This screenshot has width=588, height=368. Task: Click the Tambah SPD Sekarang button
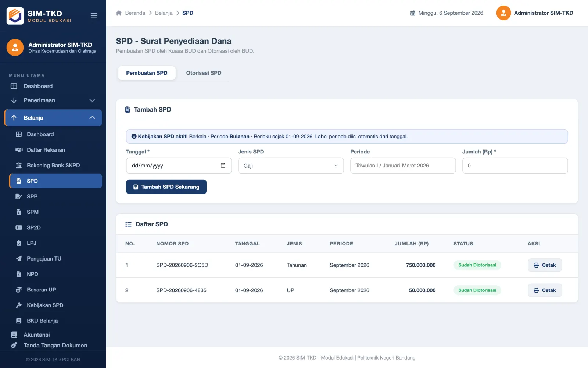pyautogui.click(x=166, y=187)
